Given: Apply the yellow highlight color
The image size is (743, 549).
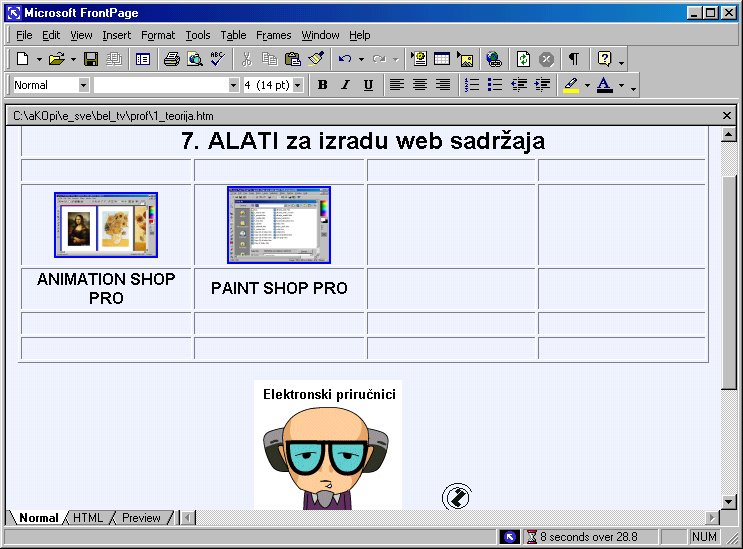Looking at the screenshot, I should pos(571,85).
